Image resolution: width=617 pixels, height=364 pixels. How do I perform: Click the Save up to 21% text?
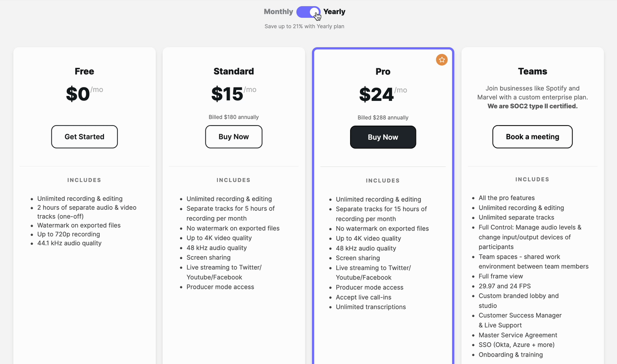(304, 26)
